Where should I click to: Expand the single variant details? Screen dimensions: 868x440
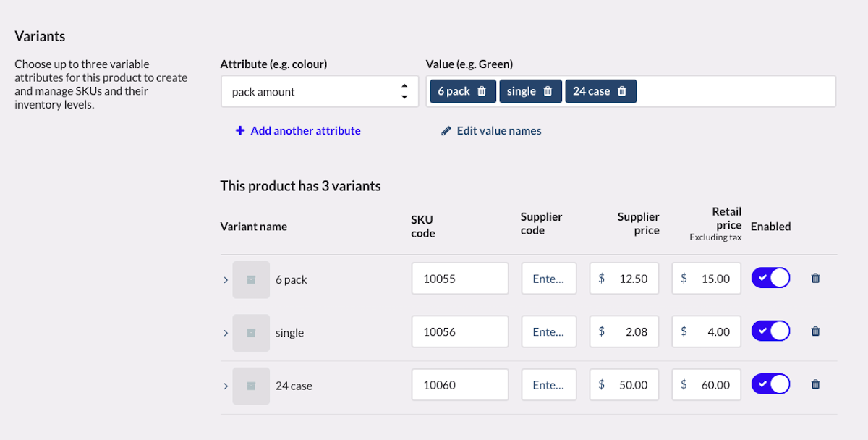226,333
